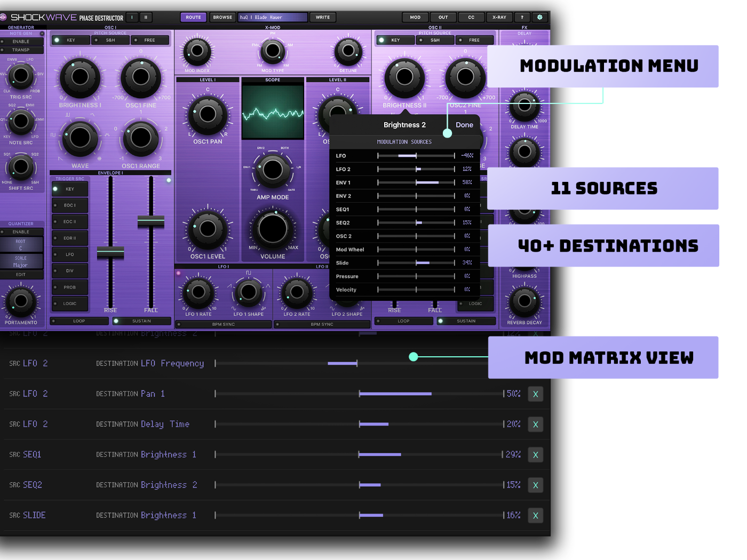The width and height of the screenshot is (747, 560).
Task: Click the Amp Mode knob
Action: [x=273, y=170]
